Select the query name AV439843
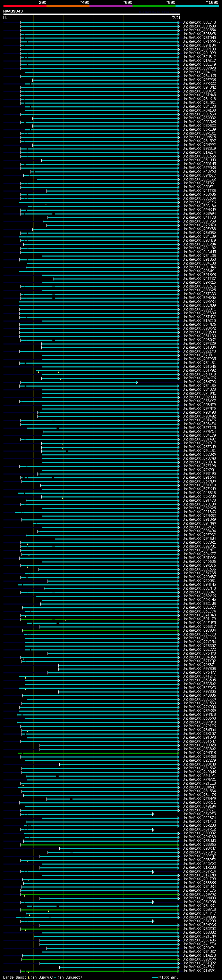The width and height of the screenshot is (222, 980). pyautogui.click(x=13, y=11)
